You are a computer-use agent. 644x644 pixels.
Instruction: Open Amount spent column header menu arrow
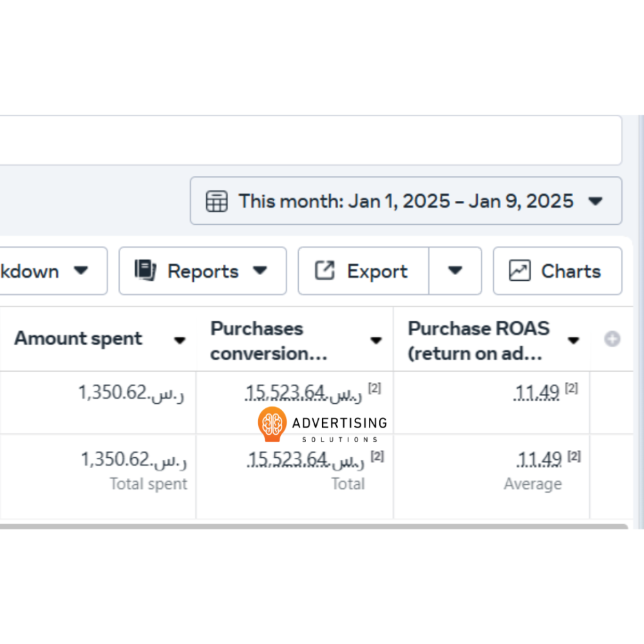coord(180,340)
